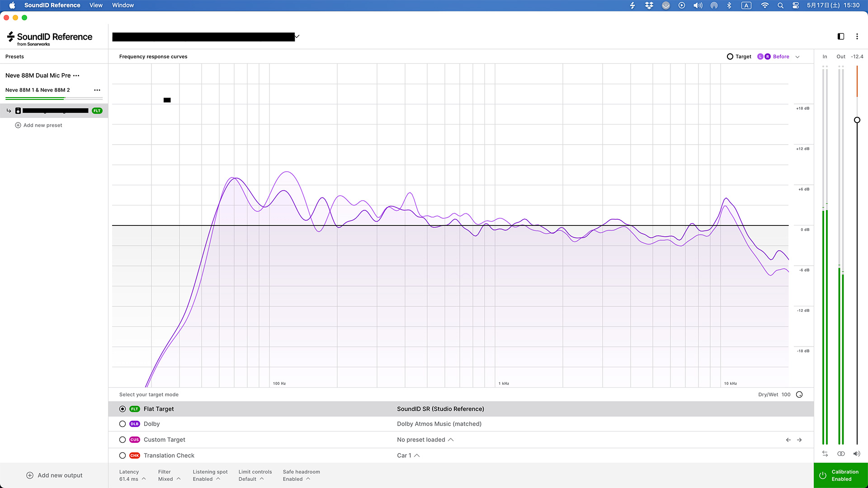Screen dimensions: 868x488
Task: Select the Custom Target radio button
Action: click(123, 440)
